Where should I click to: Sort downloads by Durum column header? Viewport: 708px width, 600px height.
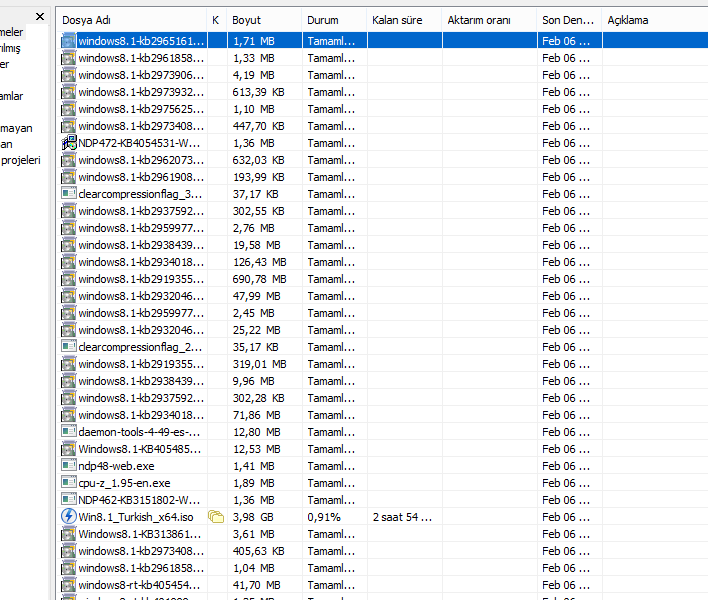coord(335,20)
